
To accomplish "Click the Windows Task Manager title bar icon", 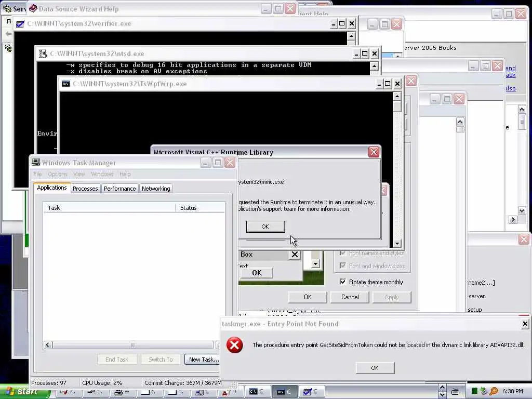I will 36,163.
